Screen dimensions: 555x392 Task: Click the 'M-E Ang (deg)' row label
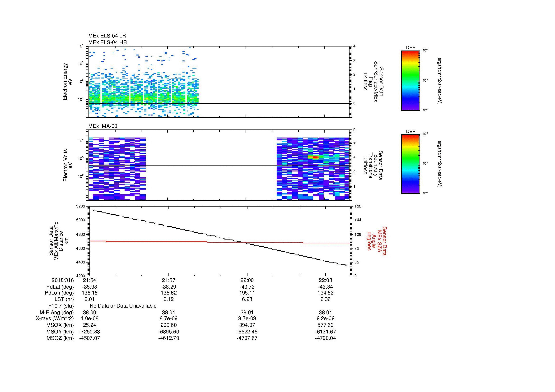click(57, 313)
